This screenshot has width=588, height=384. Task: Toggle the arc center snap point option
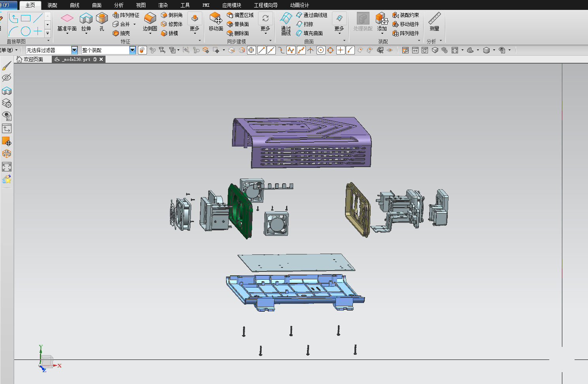321,50
